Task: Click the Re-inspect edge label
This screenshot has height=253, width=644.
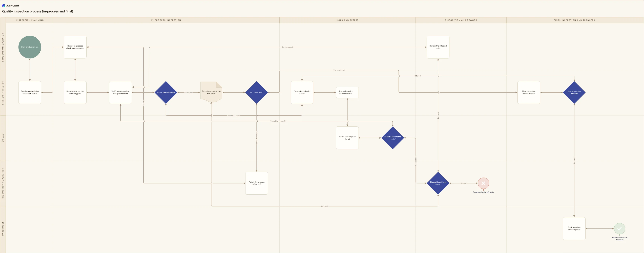Action: pyautogui.click(x=287, y=47)
